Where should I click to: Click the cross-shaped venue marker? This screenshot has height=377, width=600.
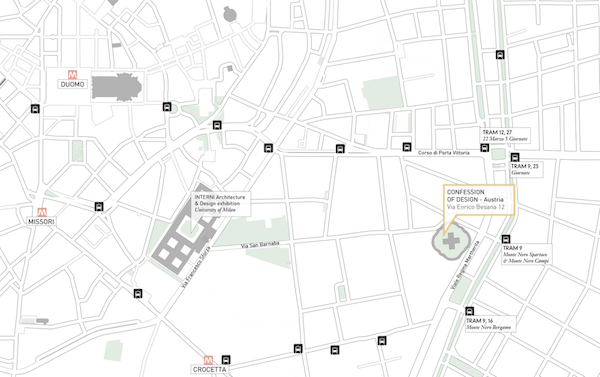[452, 241]
